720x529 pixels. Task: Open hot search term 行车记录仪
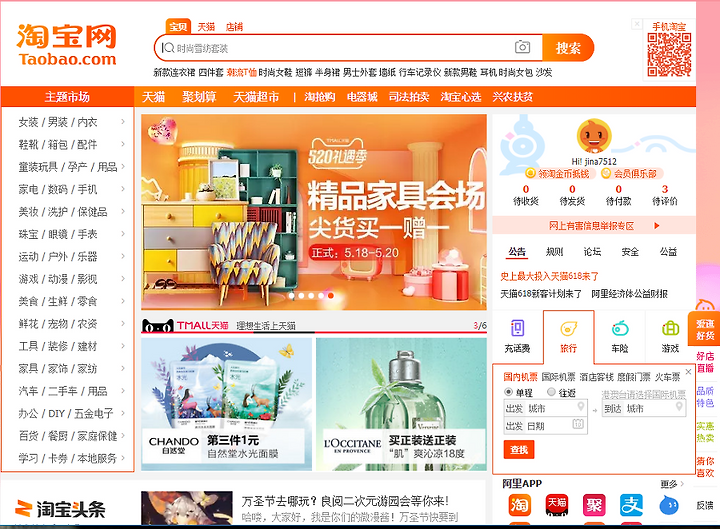(420, 73)
